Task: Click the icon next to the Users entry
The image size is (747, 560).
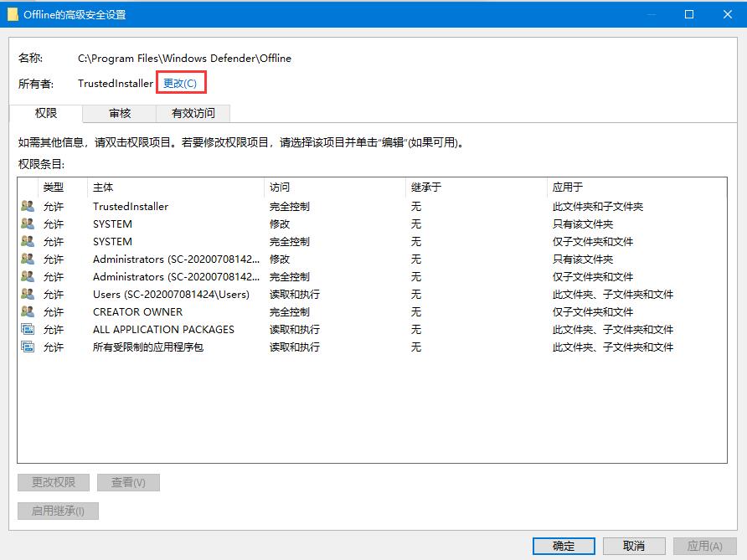Action: tap(27, 294)
